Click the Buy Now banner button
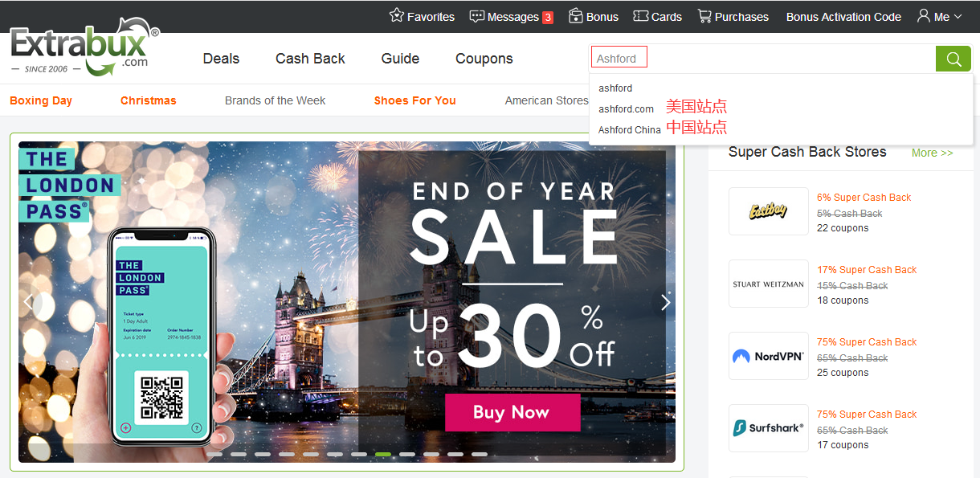The image size is (980, 478). tap(512, 412)
